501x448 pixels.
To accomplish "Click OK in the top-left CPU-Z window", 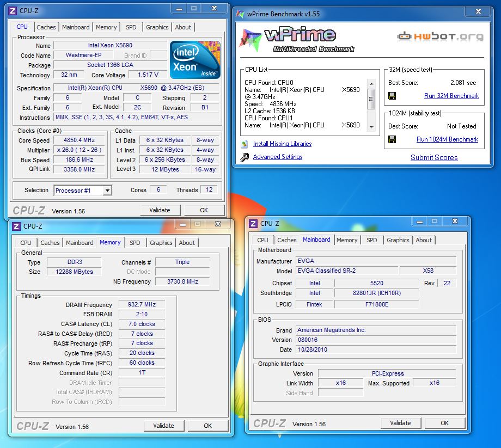I will (x=204, y=211).
